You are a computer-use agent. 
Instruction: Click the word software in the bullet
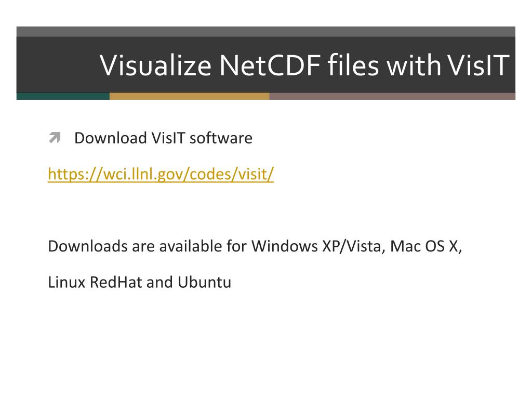click(221, 138)
